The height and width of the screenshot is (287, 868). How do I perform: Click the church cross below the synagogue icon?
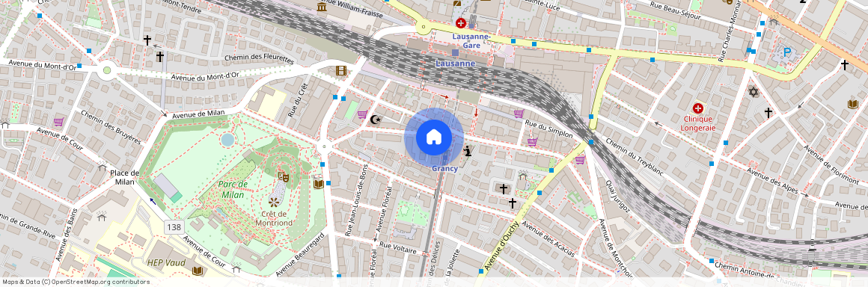(768, 113)
